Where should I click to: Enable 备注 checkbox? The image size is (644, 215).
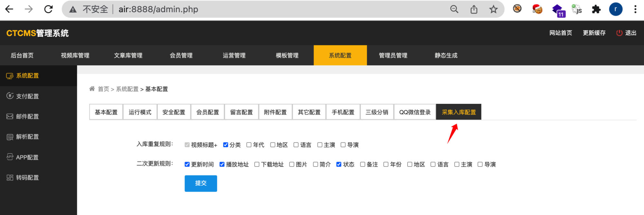[x=363, y=165]
